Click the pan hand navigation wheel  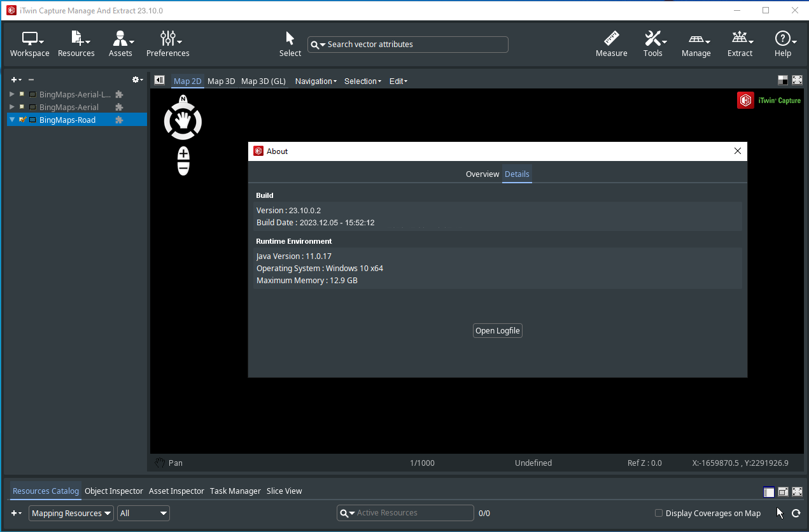(183, 121)
